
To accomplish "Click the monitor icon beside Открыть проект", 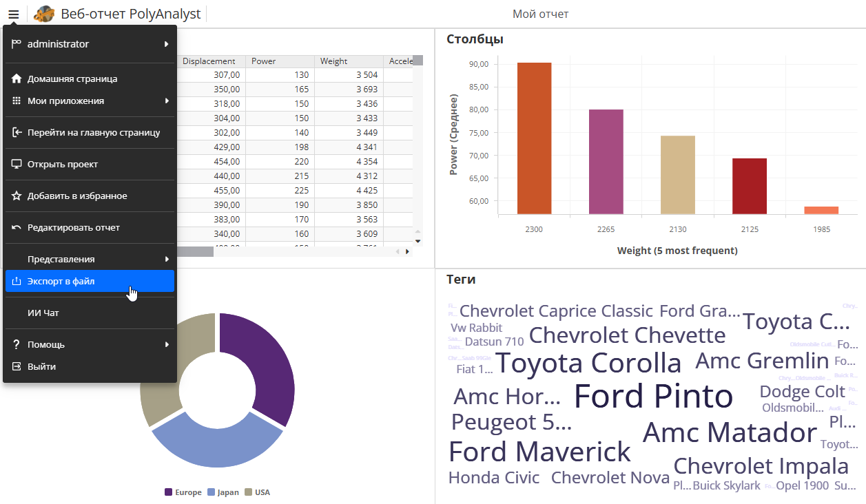I will (x=17, y=164).
